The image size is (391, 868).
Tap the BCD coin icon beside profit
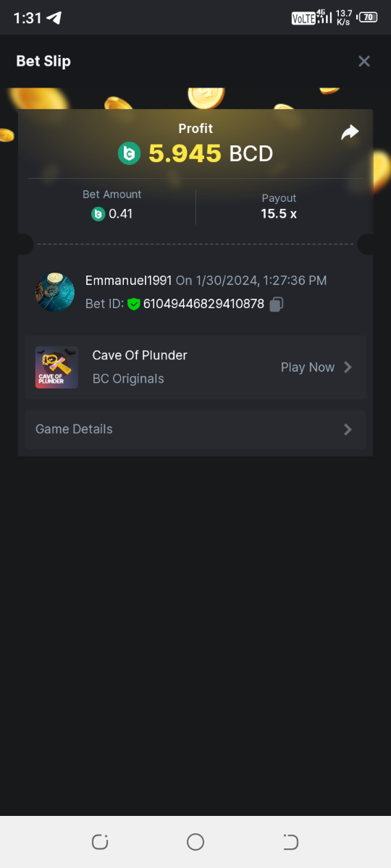click(x=129, y=153)
